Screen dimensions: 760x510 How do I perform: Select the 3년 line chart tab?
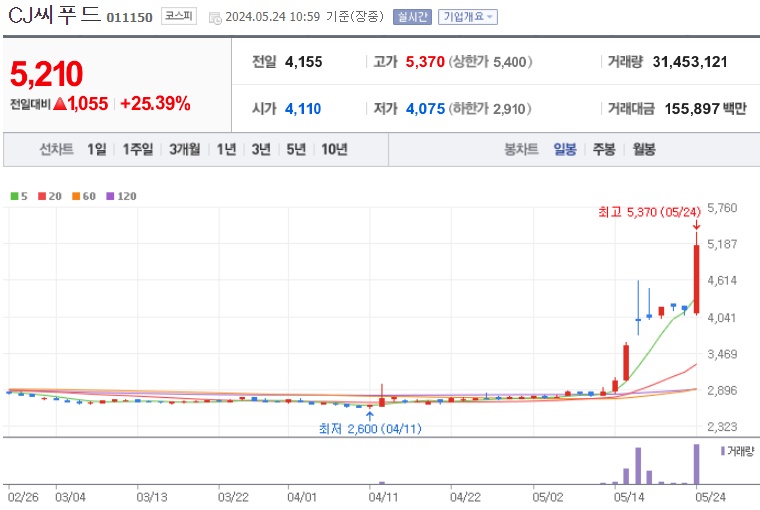[x=261, y=149]
